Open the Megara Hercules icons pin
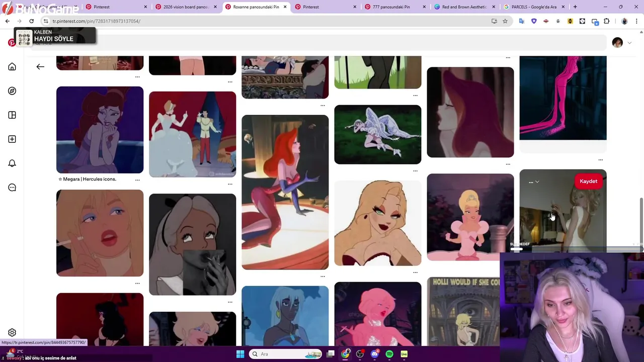Viewport: 644px width, 362px height. (x=100, y=130)
